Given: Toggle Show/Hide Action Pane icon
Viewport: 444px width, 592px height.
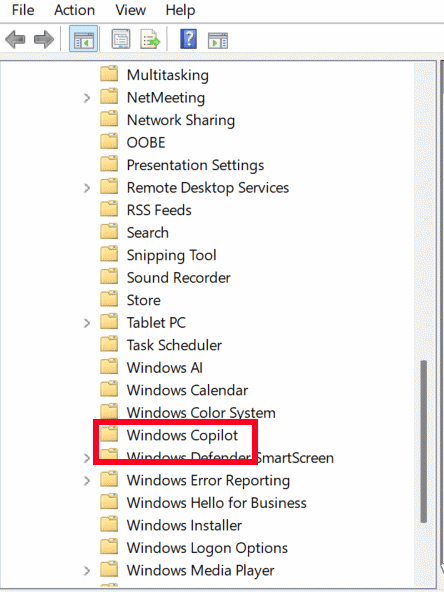Looking at the screenshot, I should coord(218,40).
